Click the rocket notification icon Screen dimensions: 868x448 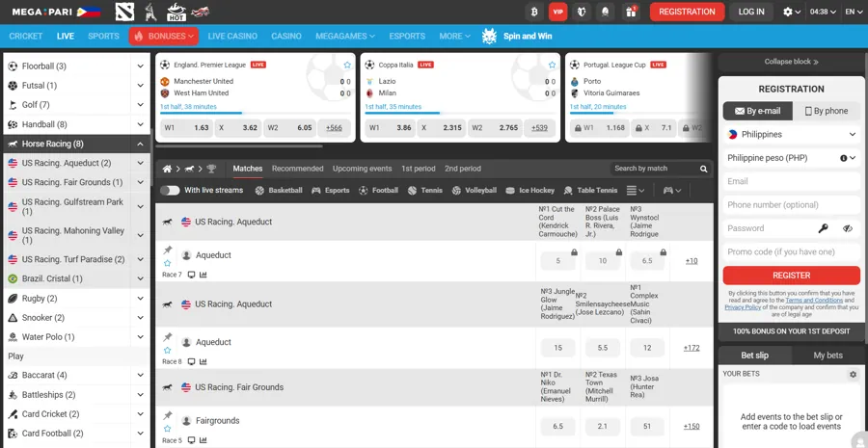606,12
